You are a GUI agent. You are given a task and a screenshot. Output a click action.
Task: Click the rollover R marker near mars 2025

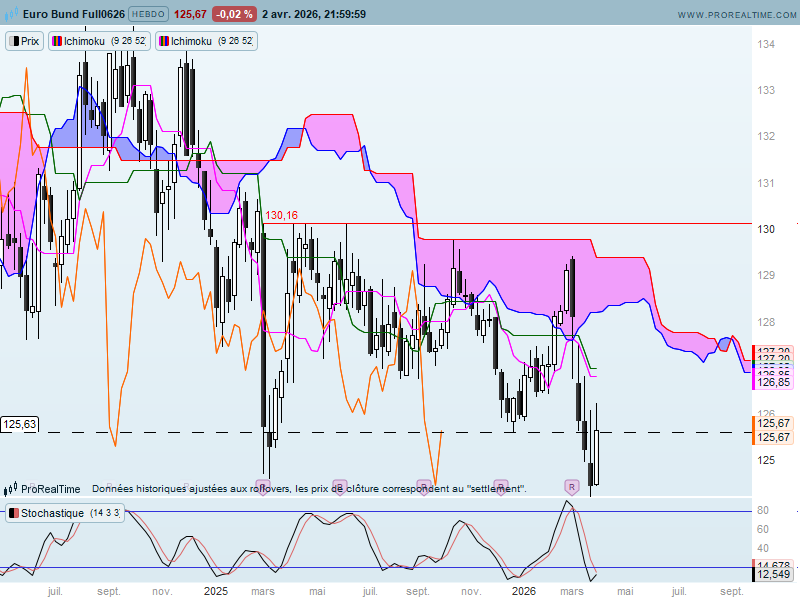pos(263,486)
